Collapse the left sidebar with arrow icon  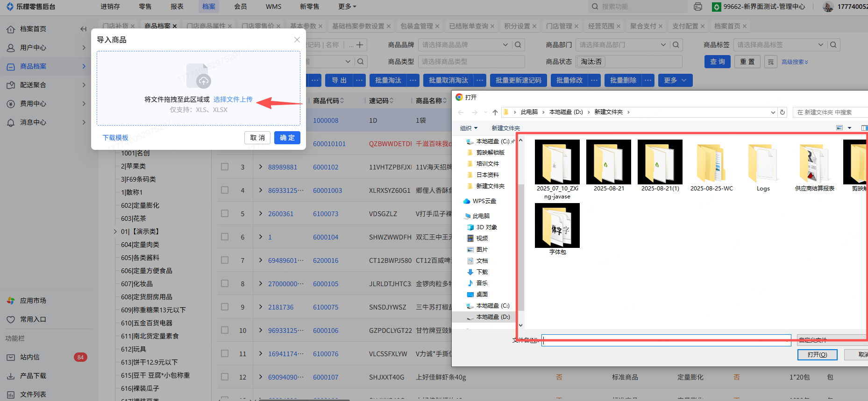coord(84,29)
